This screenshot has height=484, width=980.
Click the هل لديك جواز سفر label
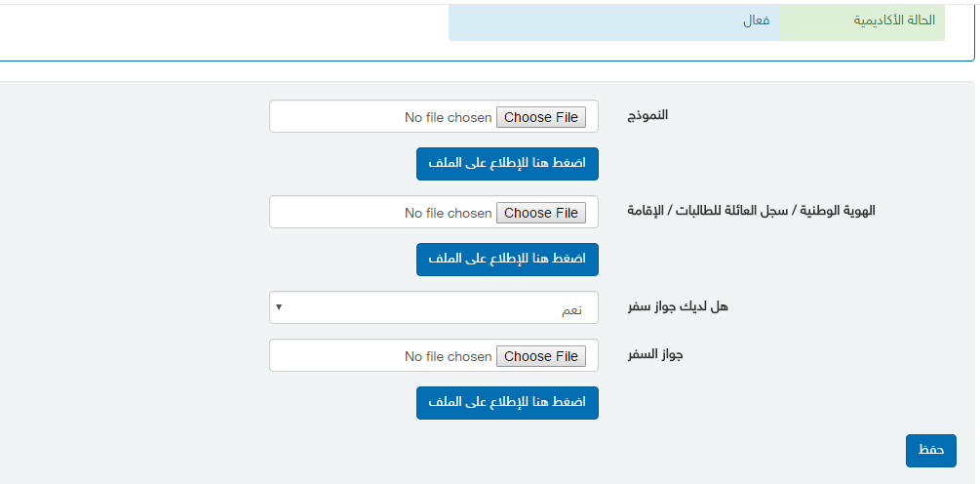678,306
